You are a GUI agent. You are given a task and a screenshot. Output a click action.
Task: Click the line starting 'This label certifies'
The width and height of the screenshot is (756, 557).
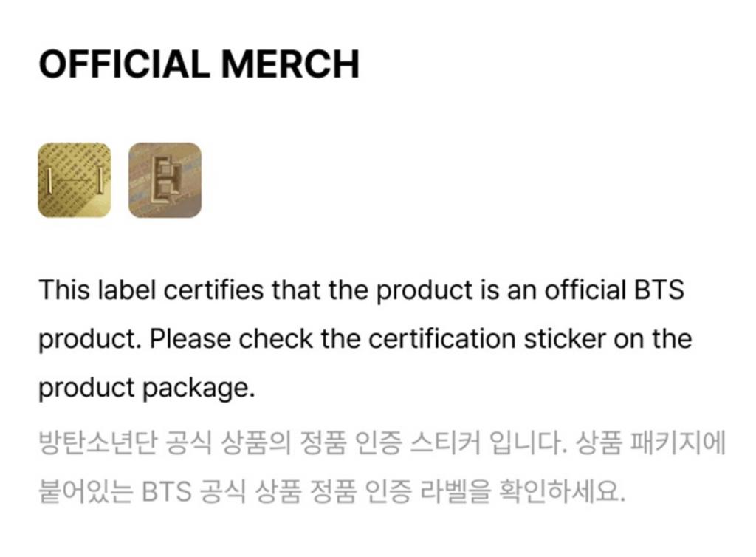[x=361, y=290]
